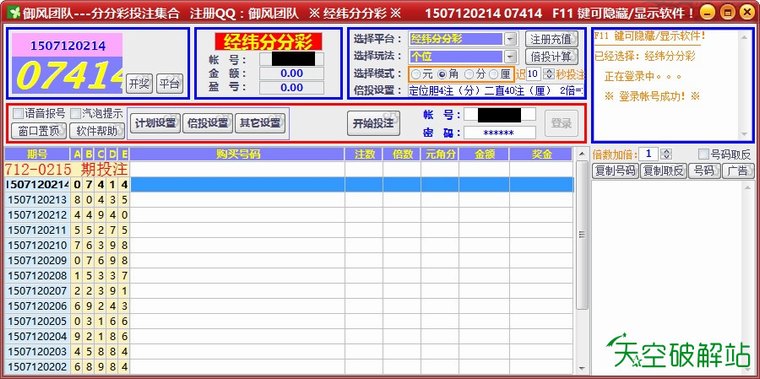The height and width of the screenshot is (379, 760).
Task: Open the 选择玩法 dropdown arrow
Action: point(510,57)
